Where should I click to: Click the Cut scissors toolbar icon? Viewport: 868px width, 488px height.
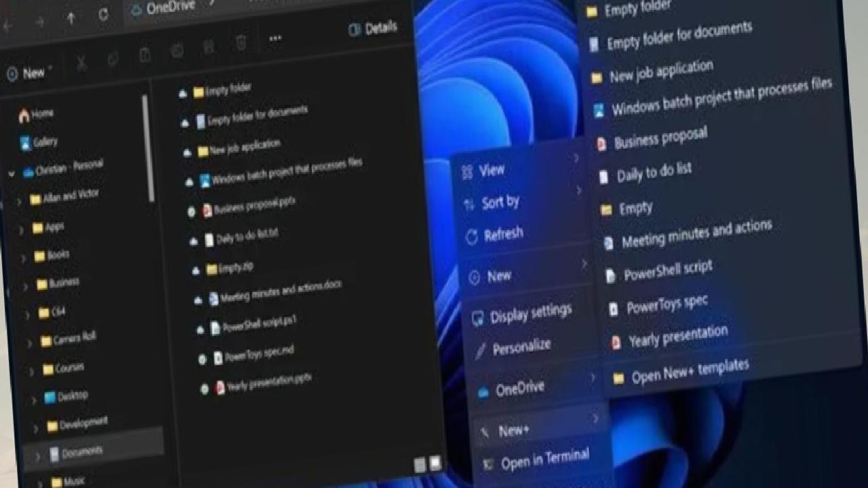tap(81, 64)
